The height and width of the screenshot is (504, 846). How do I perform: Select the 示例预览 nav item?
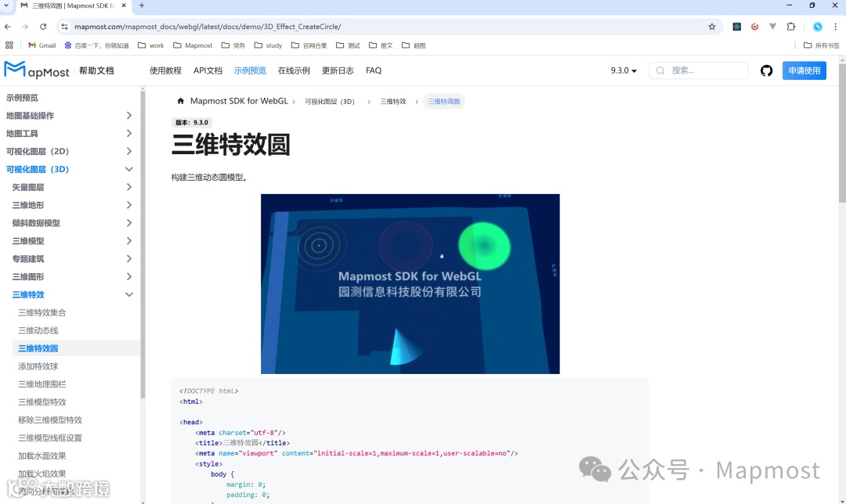tap(250, 70)
